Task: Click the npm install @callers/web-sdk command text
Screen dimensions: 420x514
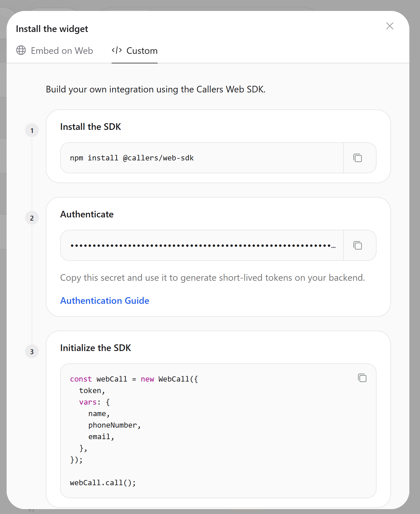Action: tap(132, 158)
